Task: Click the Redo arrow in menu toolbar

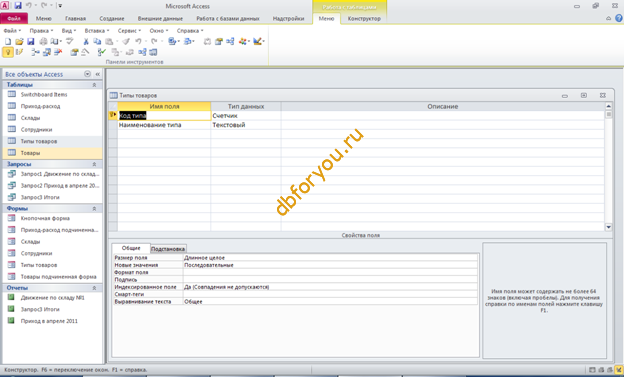Action: point(154,41)
